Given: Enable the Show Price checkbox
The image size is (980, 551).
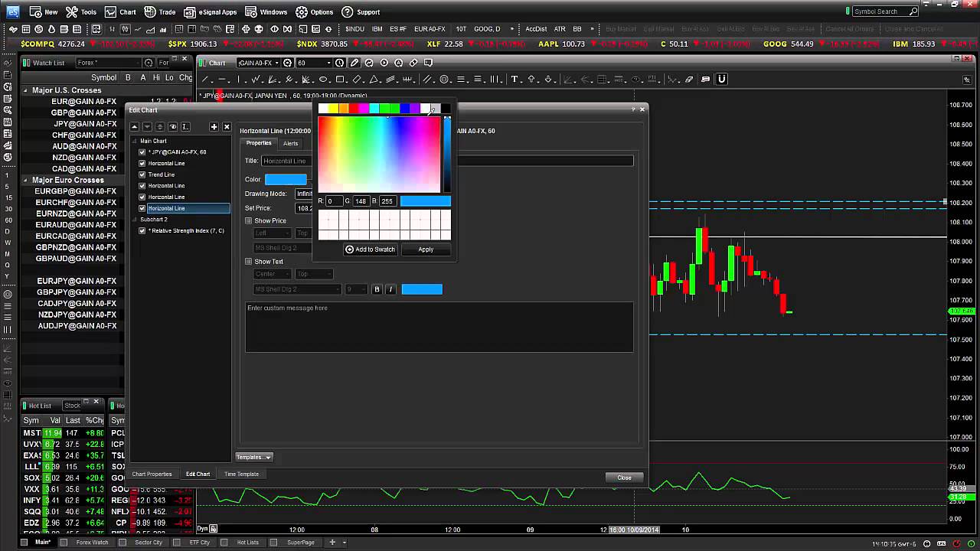Looking at the screenshot, I should click(249, 220).
